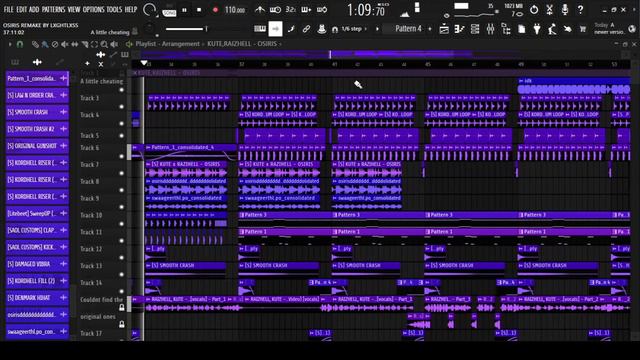Image resolution: width=640 pixels, height=360 pixels.
Task: Toggle typing keyboard to piano icon
Action: [x=260, y=29]
